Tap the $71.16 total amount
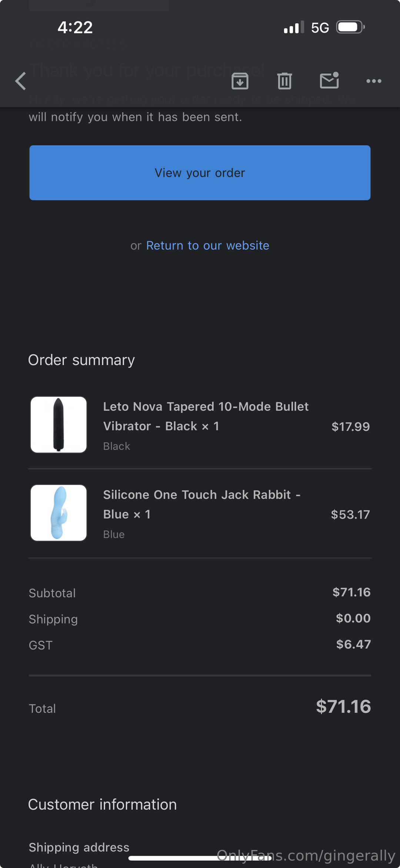The image size is (400, 868). pos(343,707)
